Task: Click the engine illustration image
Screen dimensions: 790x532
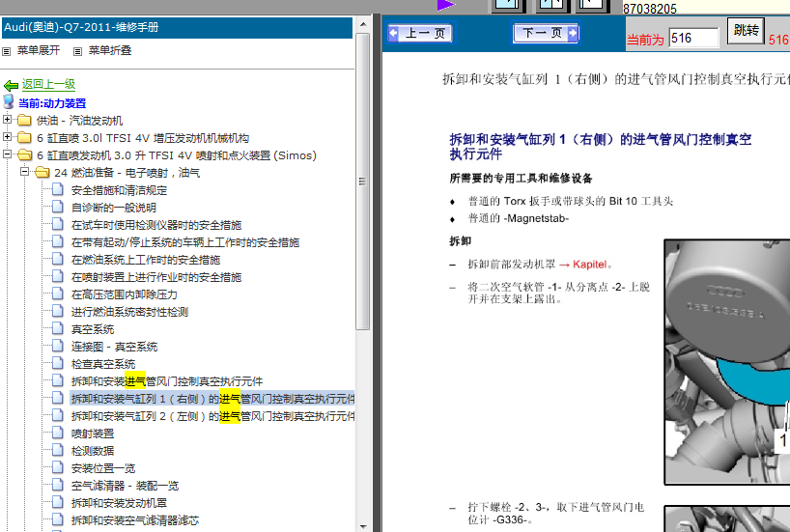Action: 727,362
